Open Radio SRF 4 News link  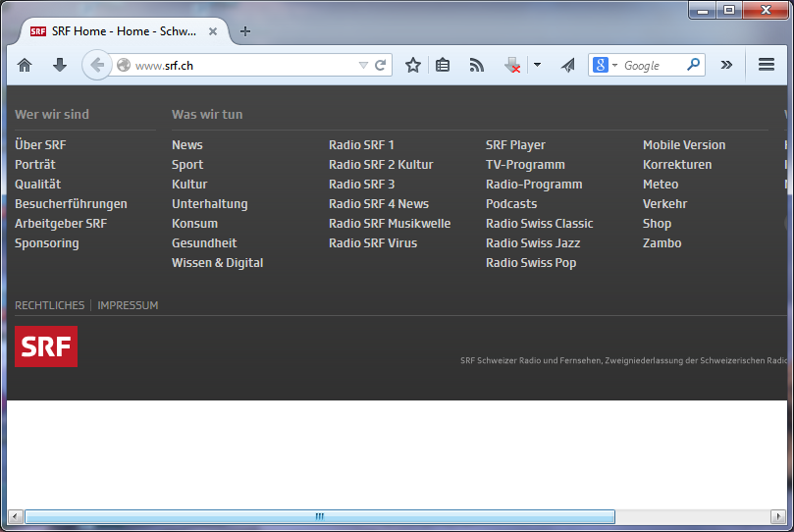[x=379, y=204]
